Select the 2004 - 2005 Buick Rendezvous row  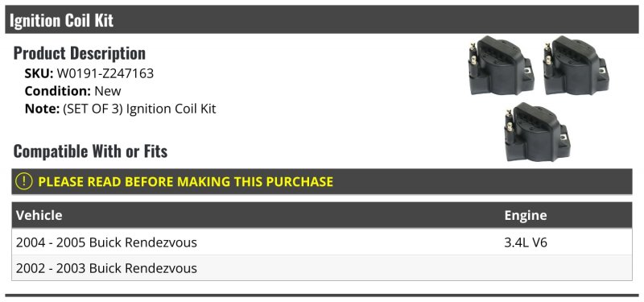click(x=322, y=242)
